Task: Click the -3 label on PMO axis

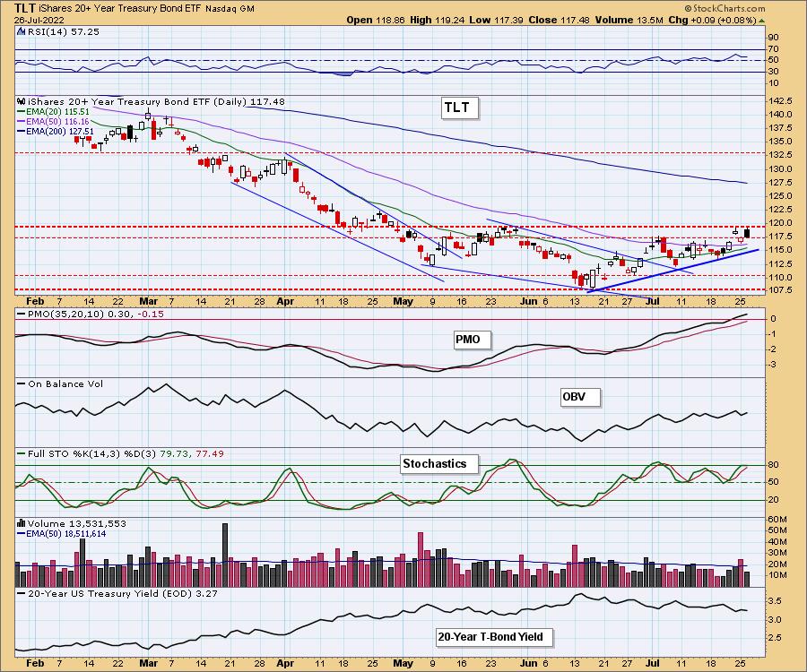Action: 773,365
